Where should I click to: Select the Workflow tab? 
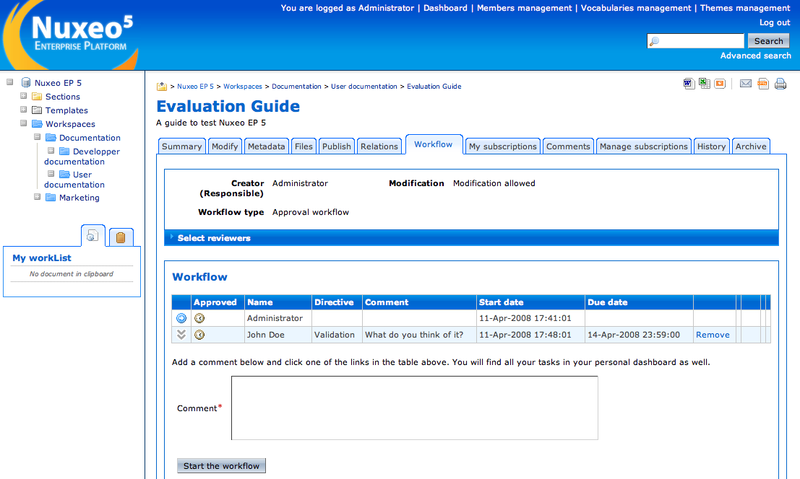pos(434,144)
